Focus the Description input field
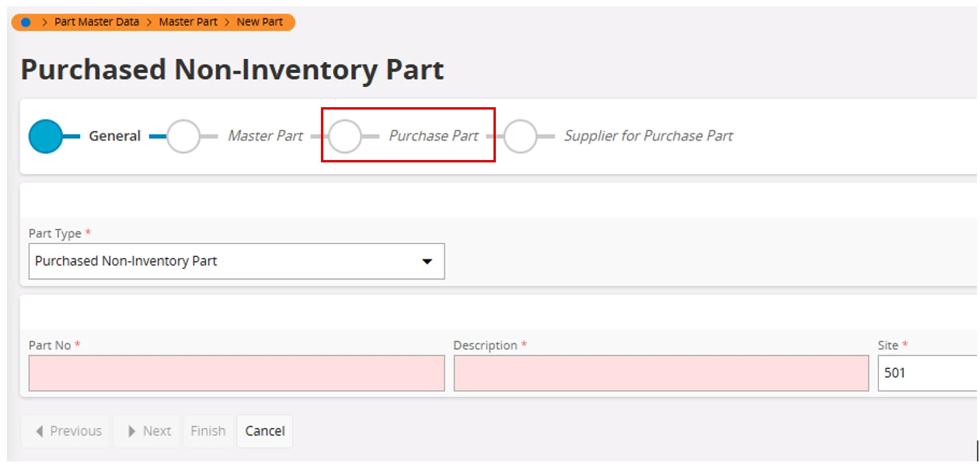The image size is (980, 470). [661, 373]
